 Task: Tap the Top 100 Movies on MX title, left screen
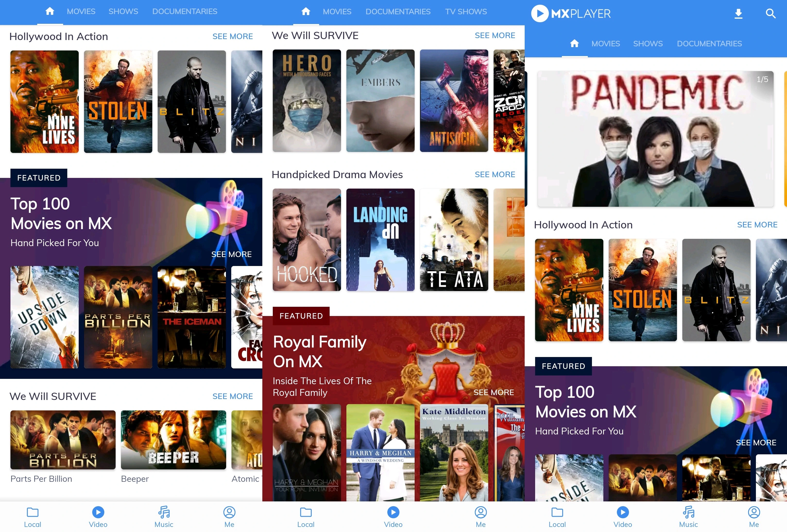[x=61, y=214]
